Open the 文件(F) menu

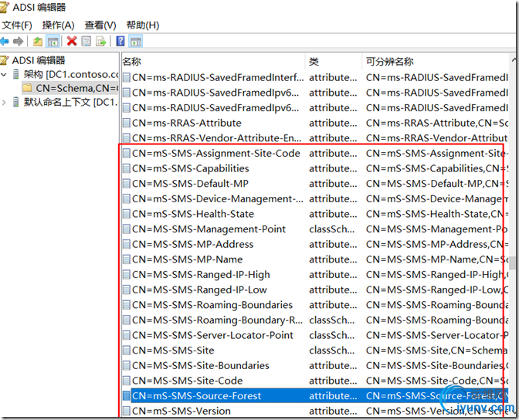pos(17,25)
